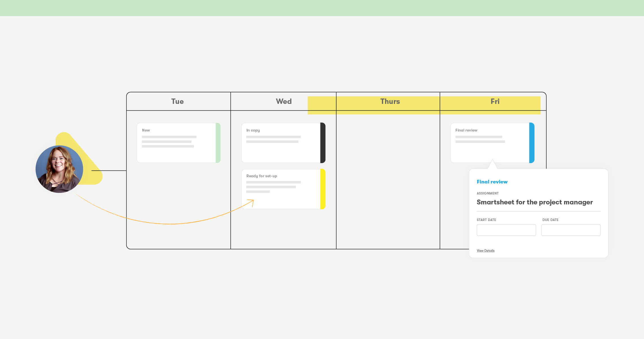Select the black status bar on the In copy card
This screenshot has width=644, height=339.
click(323, 143)
